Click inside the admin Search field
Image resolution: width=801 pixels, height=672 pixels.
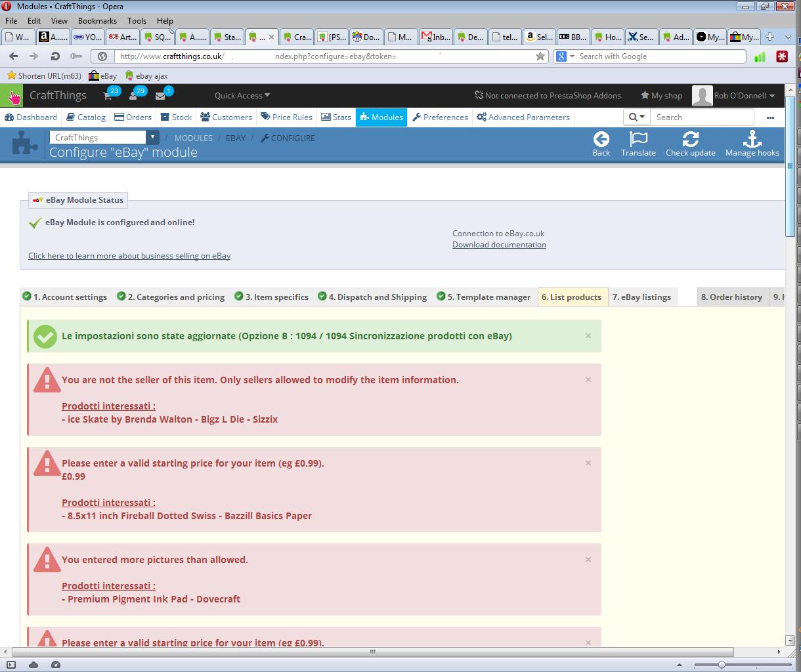tap(702, 117)
